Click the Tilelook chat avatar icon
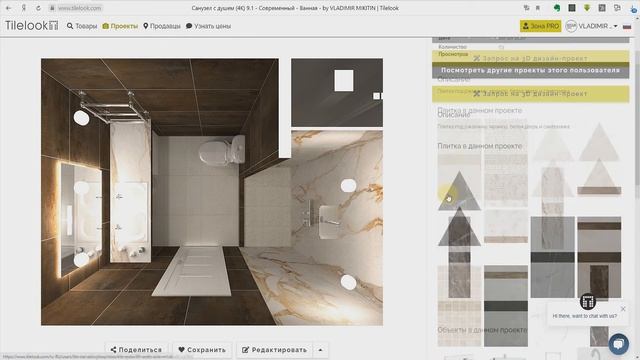Screen dimensions: 640x360 coord(588,302)
